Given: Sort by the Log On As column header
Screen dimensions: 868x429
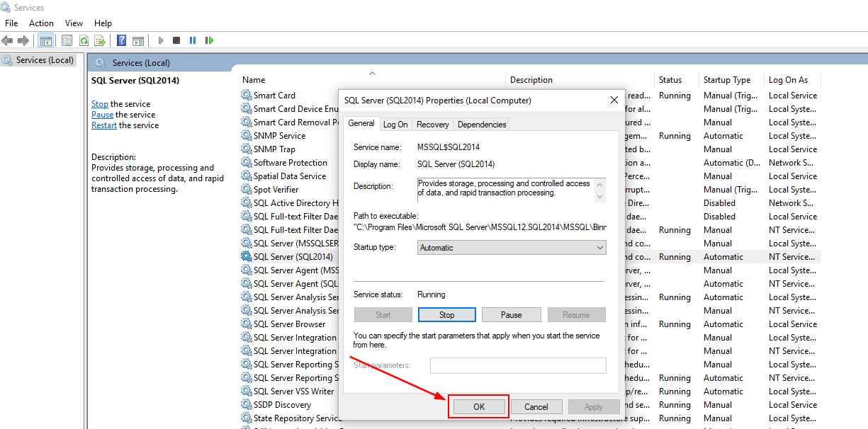Looking at the screenshot, I should [x=788, y=80].
